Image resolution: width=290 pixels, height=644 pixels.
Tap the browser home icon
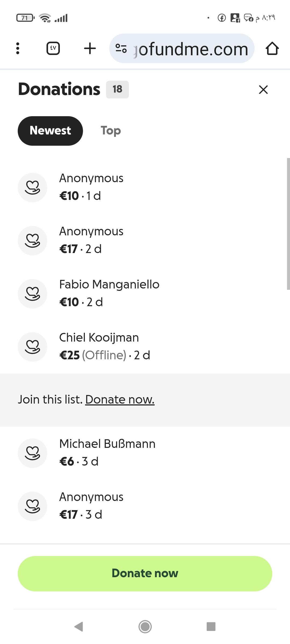pyautogui.click(x=272, y=49)
